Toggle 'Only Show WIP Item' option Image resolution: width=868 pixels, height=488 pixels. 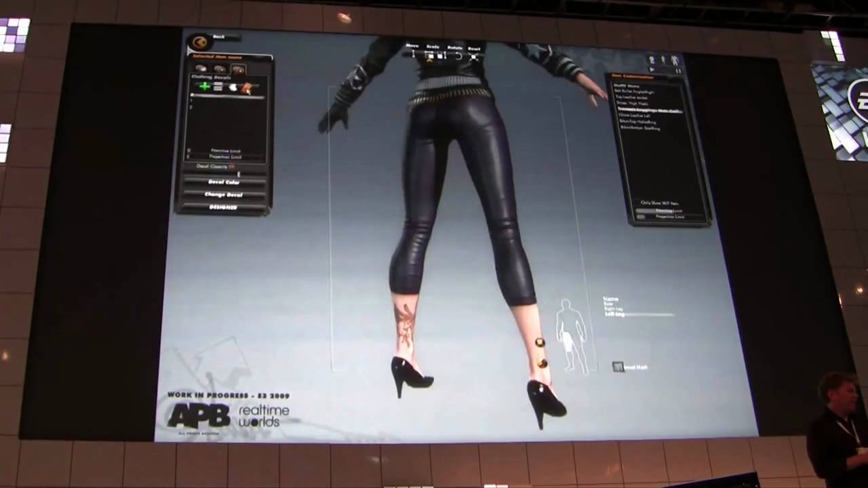click(659, 203)
